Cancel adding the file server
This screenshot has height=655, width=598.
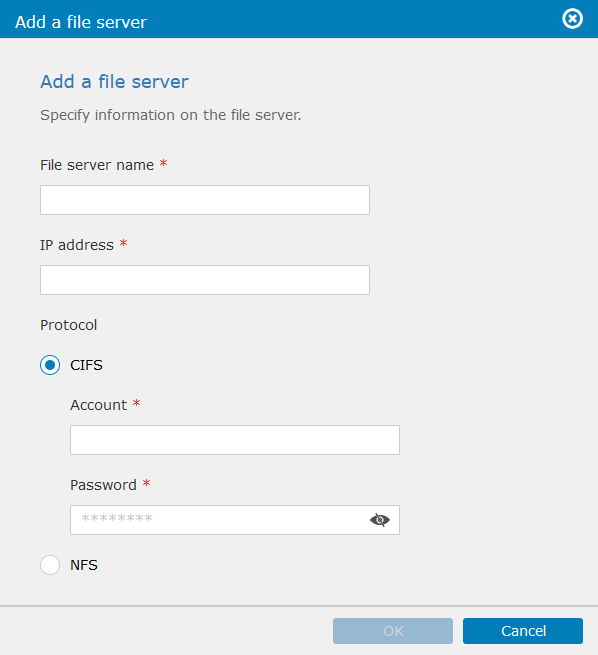click(523, 631)
